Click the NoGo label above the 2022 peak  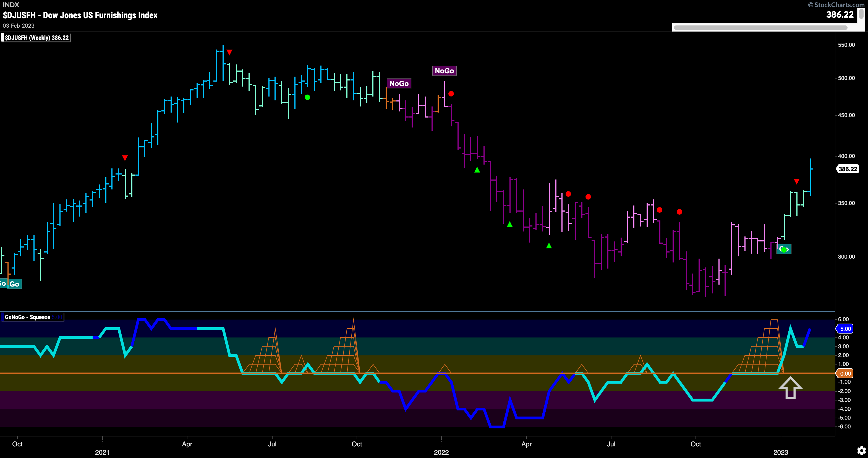click(x=444, y=71)
